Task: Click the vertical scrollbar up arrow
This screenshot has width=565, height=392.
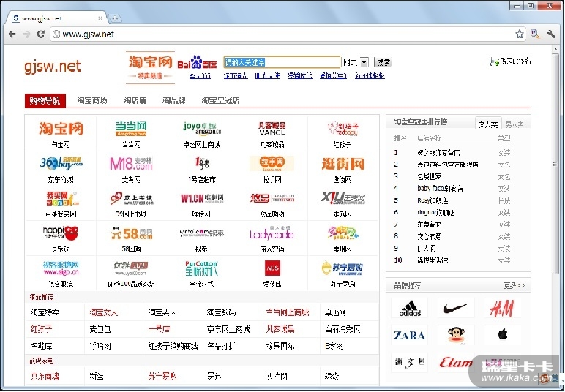Action: (x=555, y=50)
